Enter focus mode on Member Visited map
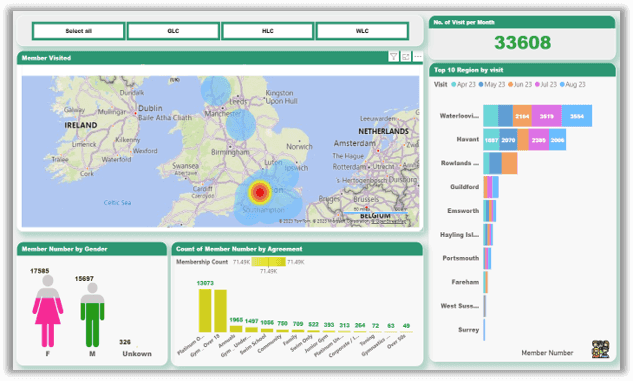 [406, 57]
